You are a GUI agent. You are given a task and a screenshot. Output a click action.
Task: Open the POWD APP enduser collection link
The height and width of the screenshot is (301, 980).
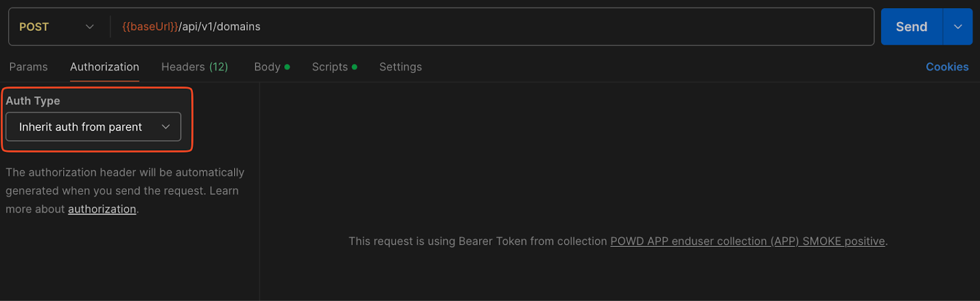[x=747, y=242]
